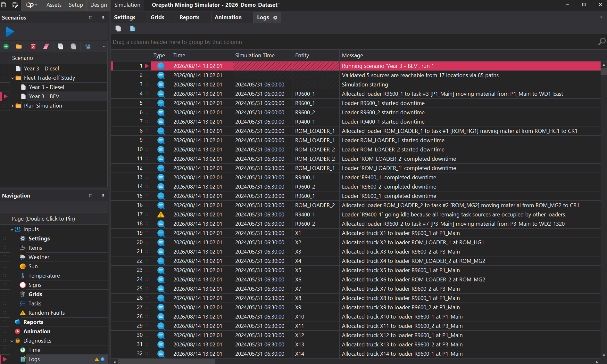Click the green add scenario icon
Screen dimensions: 607x364
click(6, 46)
